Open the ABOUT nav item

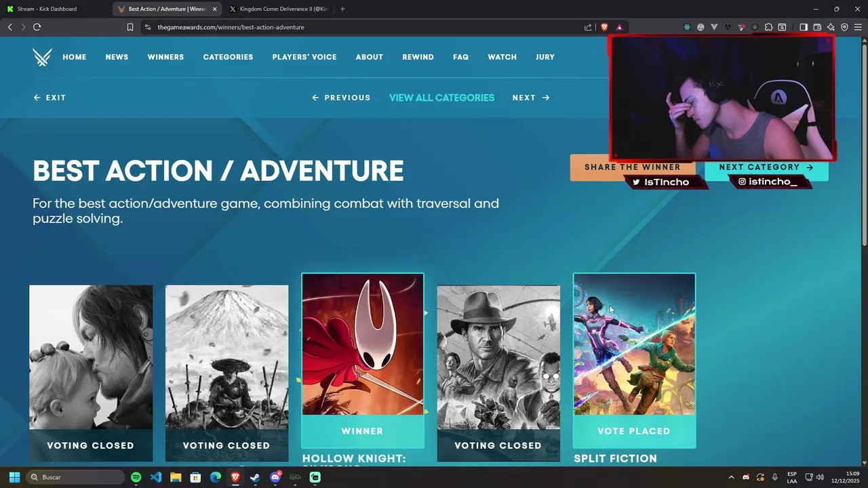click(x=370, y=57)
